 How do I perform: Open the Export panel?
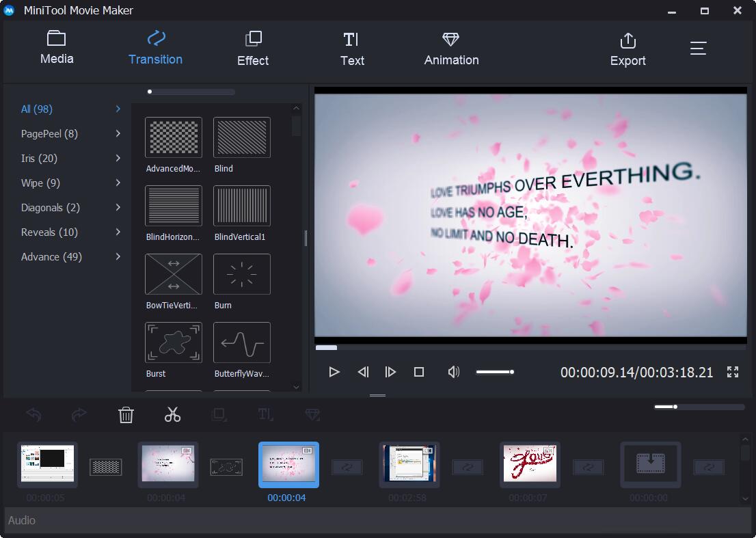click(x=627, y=49)
